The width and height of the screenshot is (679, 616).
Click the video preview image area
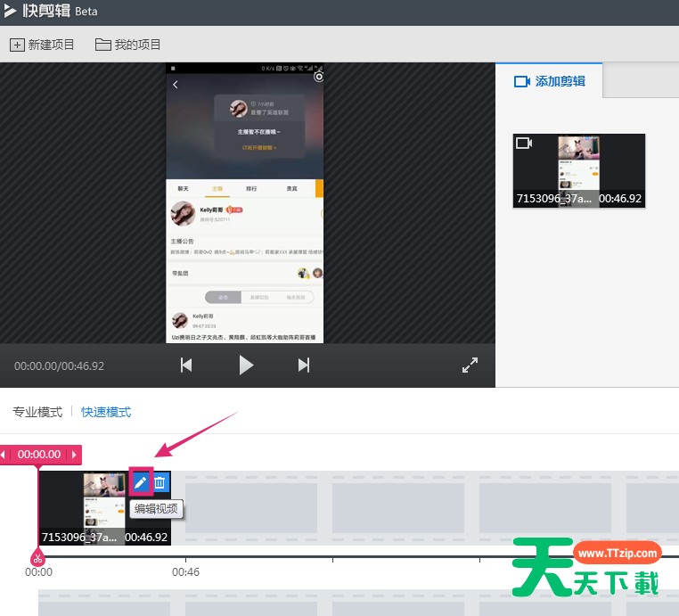coord(245,203)
